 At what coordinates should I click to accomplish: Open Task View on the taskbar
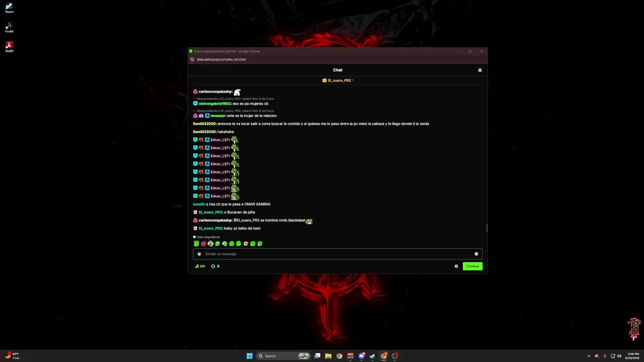pos(317,356)
